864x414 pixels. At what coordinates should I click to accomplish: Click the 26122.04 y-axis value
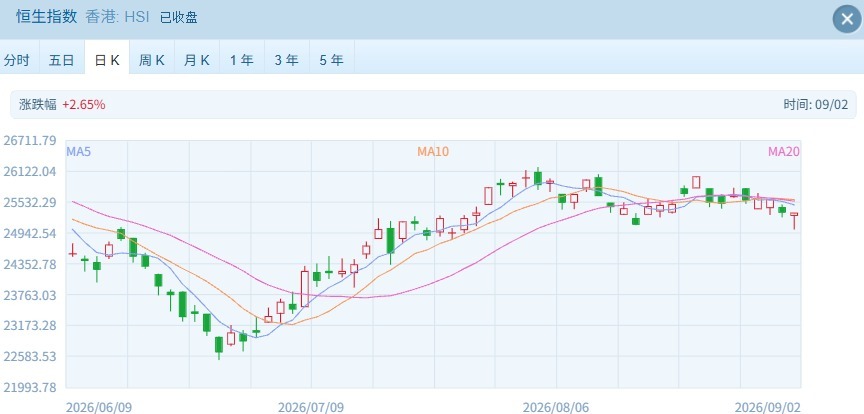point(30,171)
